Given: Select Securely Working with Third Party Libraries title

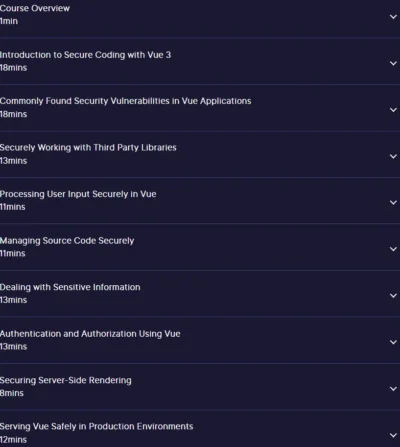Looking at the screenshot, I should coord(88,148).
